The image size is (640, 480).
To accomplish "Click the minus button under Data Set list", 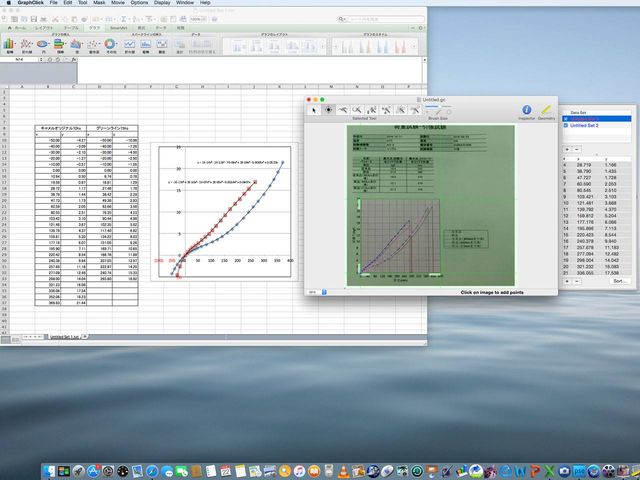I will [577, 147].
